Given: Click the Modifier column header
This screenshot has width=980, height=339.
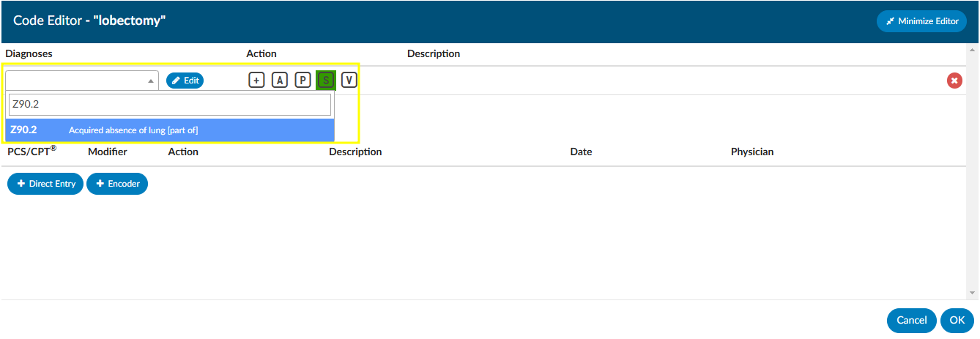Looking at the screenshot, I should pyautogui.click(x=108, y=152).
